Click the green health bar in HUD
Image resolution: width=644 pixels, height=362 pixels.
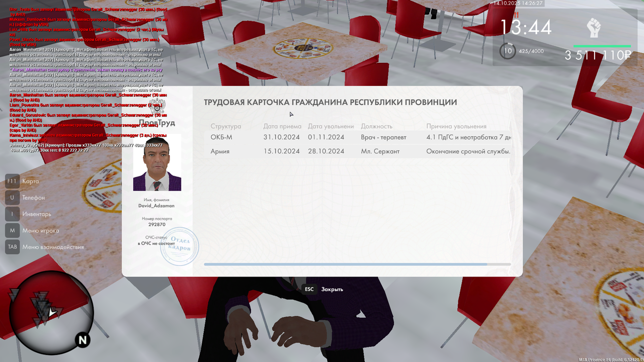(x=602, y=46)
